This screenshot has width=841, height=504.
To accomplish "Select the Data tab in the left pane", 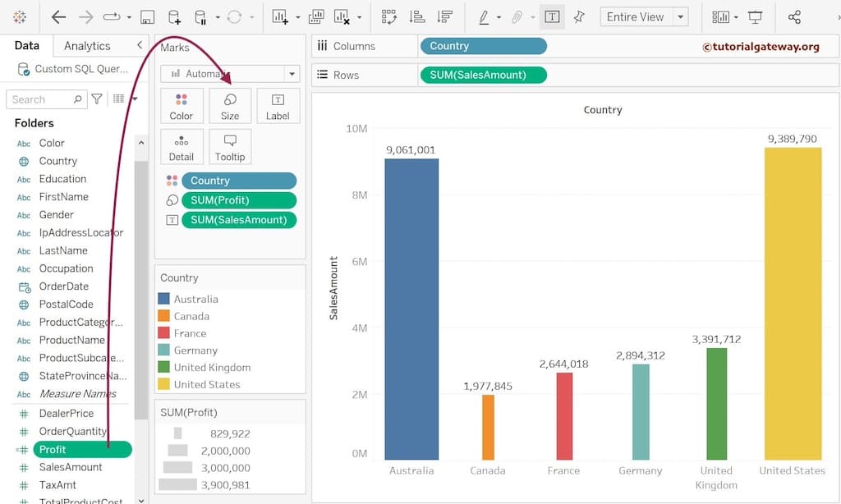I will (x=27, y=46).
